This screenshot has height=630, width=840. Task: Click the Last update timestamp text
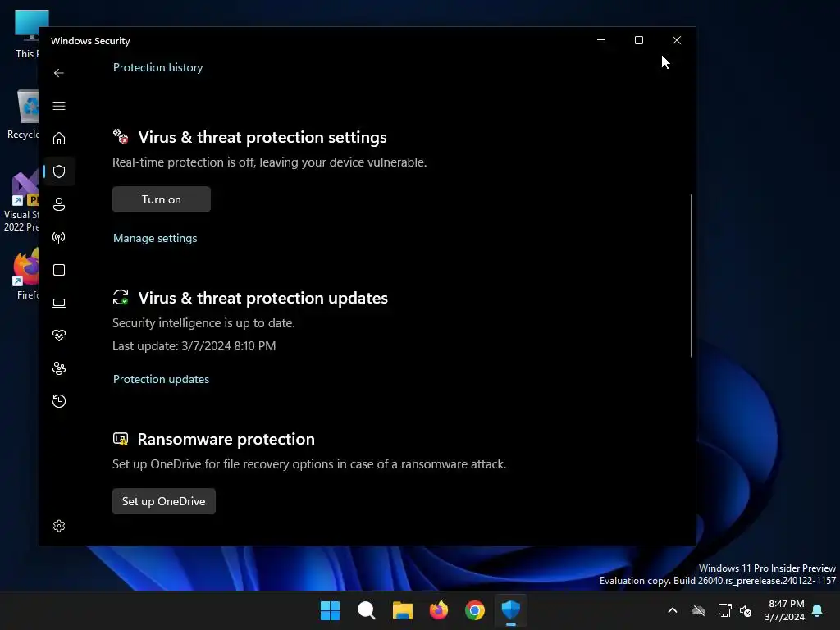click(x=194, y=346)
